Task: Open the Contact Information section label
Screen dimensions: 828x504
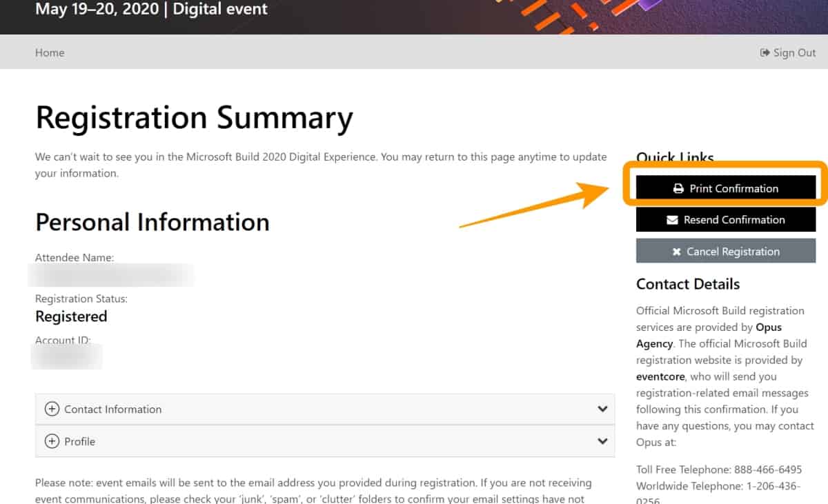Action: coord(112,409)
